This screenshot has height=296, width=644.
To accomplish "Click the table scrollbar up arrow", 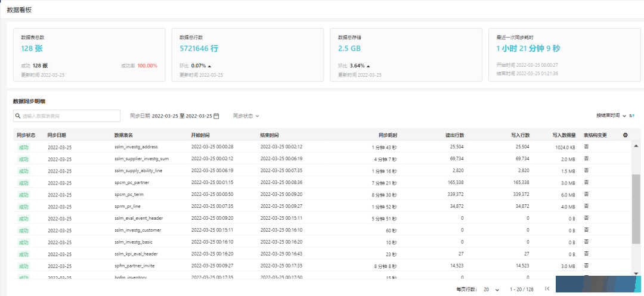I will [x=636, y=146].
